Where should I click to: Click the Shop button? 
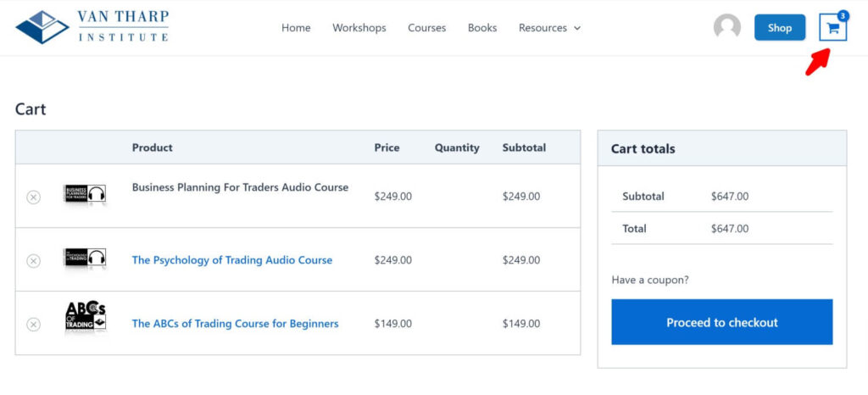[x=780, y=28]
